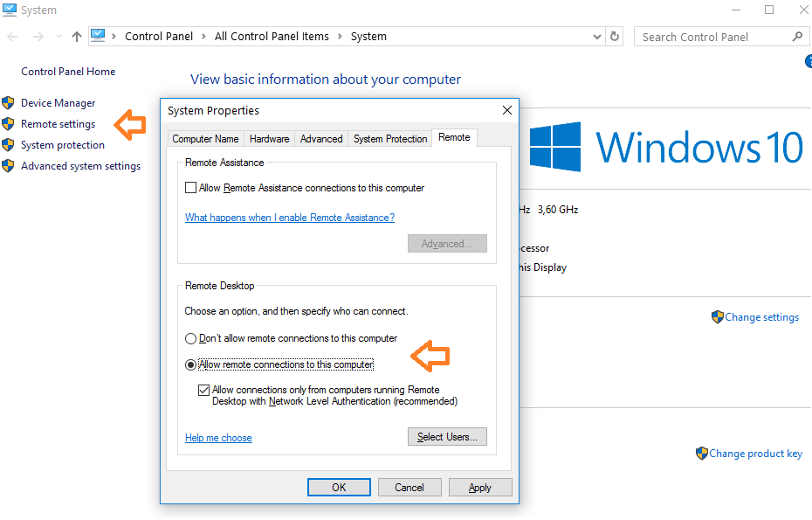The width and height of the screenshot is (812, 520).
Task: Open Advanced system settings link
Action: pyautogui.click(x=80, y=166)
